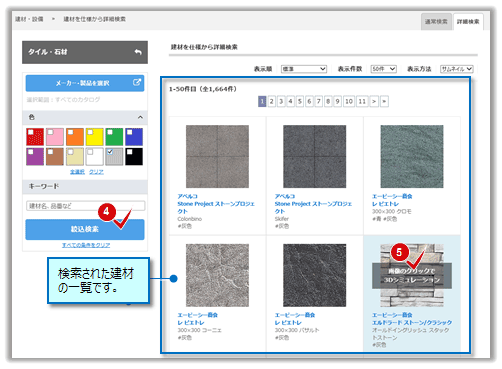Switch to the 通常検索 tab

(x=436, y=22)
